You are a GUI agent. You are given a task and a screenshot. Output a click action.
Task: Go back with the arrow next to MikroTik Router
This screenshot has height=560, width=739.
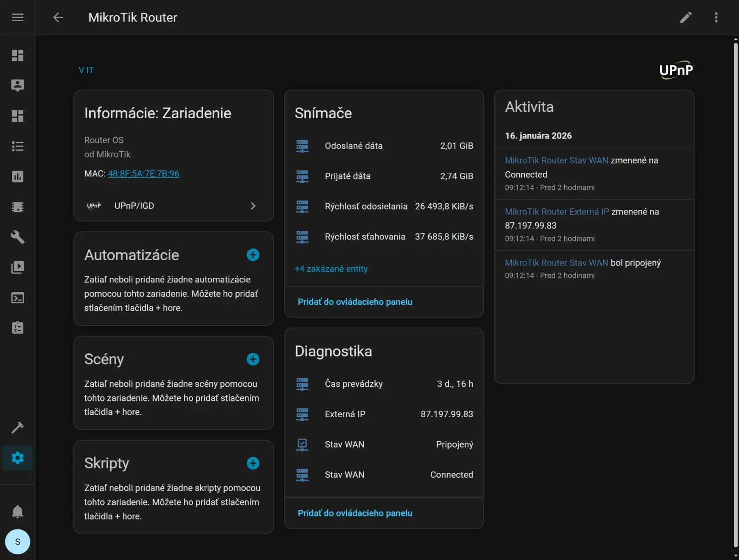(58, 17)
